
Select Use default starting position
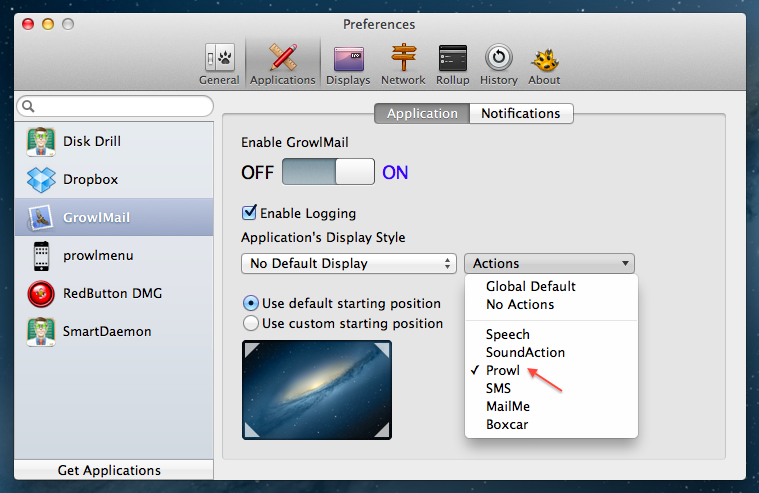tap(251, 304)
